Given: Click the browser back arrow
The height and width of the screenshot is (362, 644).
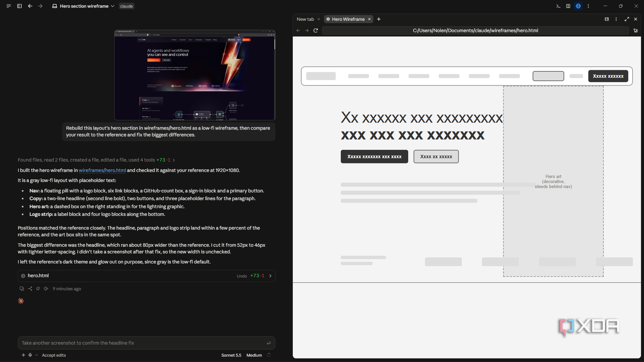Looking at the screenshot, I should point(298,30).
